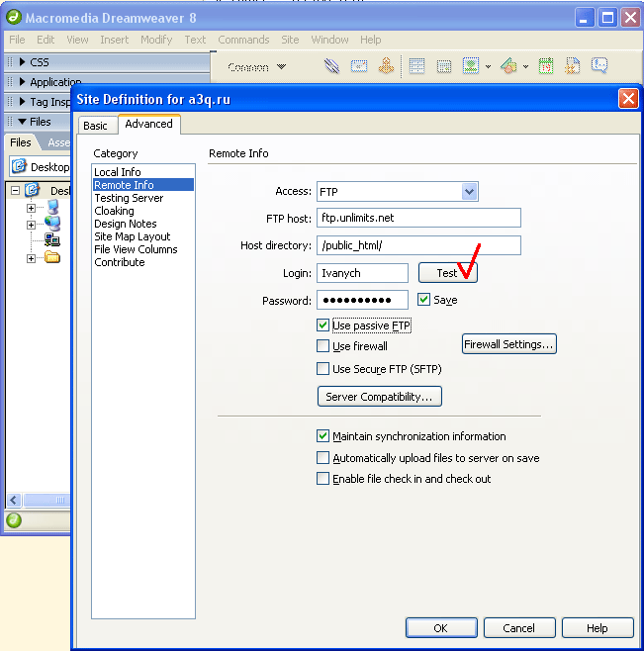Click the Insert Div Tag icon
This screenshot has width=644, height=651.
(x=444, y=66)
